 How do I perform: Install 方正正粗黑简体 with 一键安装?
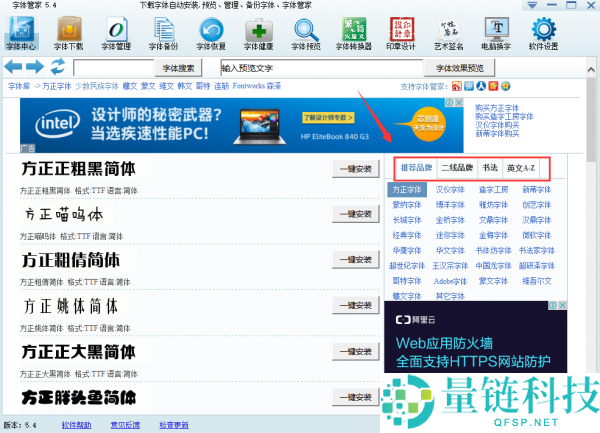356,168
